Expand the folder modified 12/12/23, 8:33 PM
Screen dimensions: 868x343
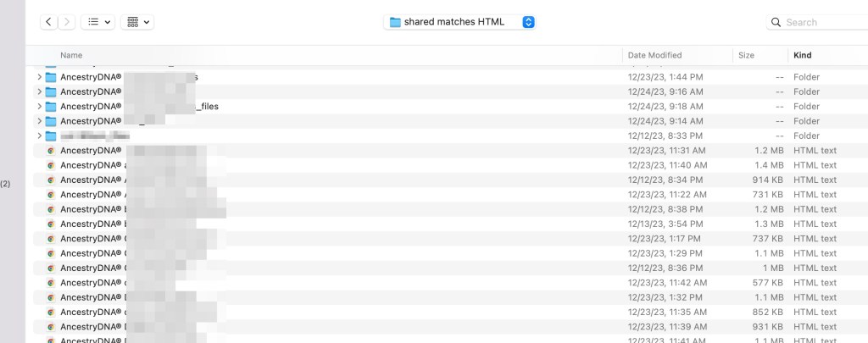(39, 136)
